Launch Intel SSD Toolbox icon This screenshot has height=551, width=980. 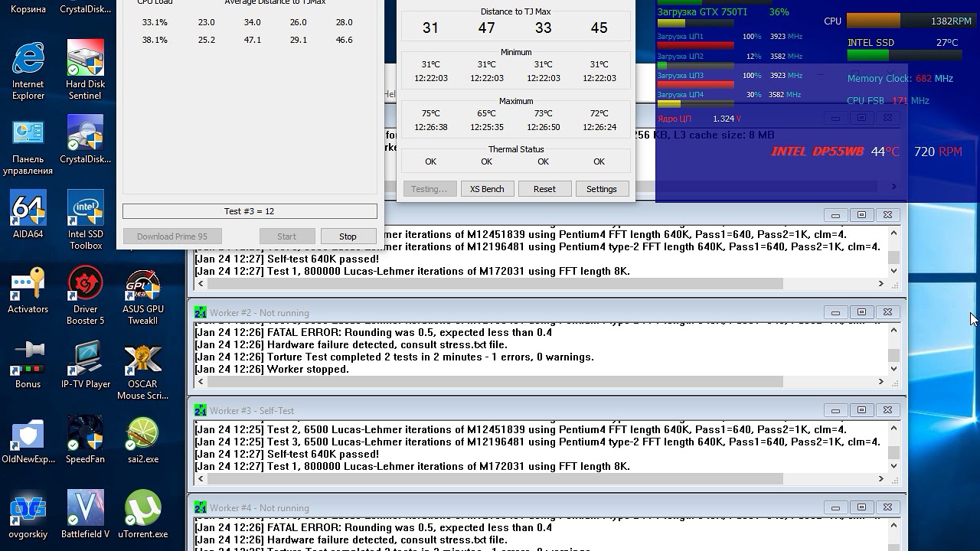[x=85, y=221]
